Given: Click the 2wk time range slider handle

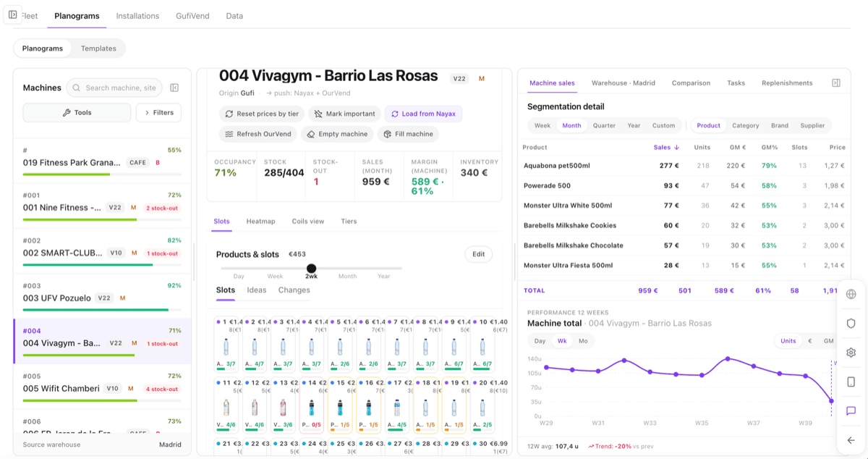Looking at the screenshot, I should tap(311, 269).
